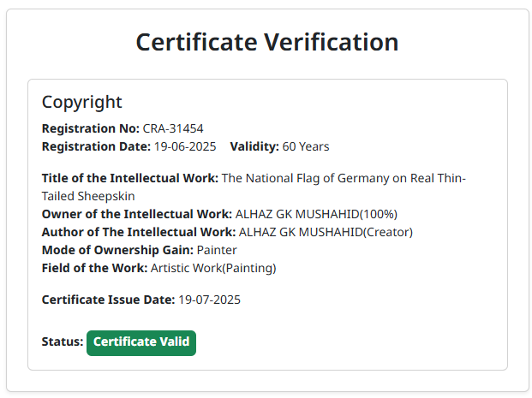Click the Artistic Work(Painting) field value

point(213,268)
